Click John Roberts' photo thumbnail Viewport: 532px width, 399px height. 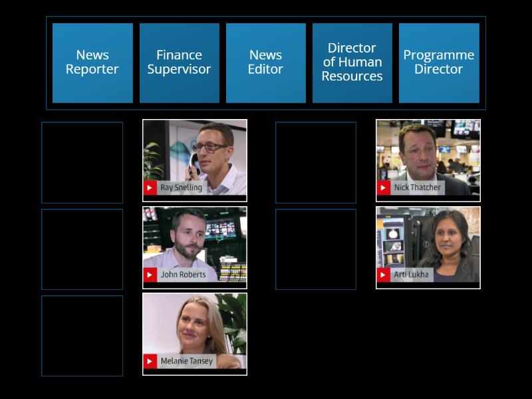click(x=195, y=247)
